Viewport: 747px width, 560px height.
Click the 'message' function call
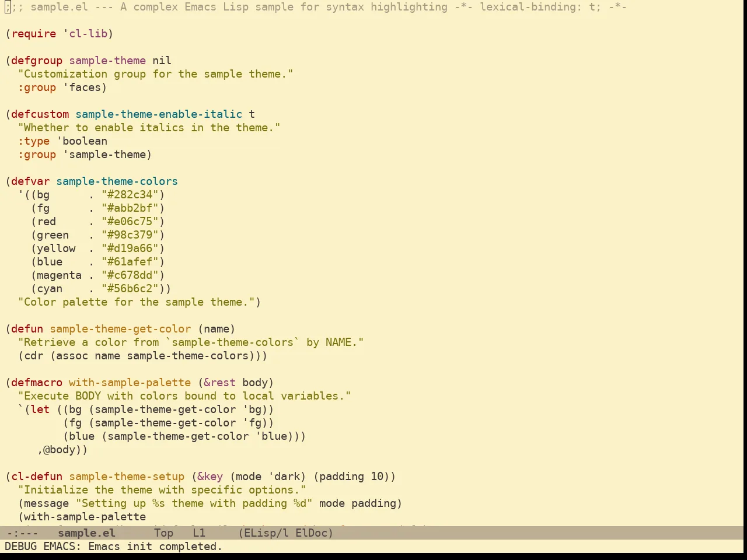tap(47, 503)
